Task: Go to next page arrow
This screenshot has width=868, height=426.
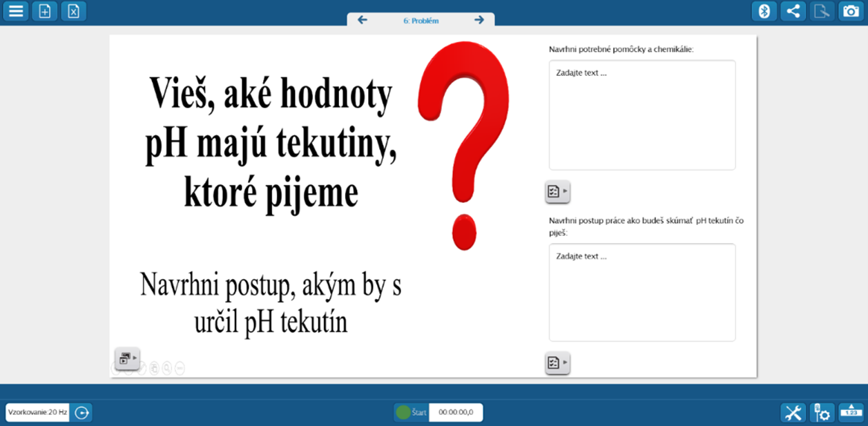Action: pyautogui.click(x=479, y=20)
